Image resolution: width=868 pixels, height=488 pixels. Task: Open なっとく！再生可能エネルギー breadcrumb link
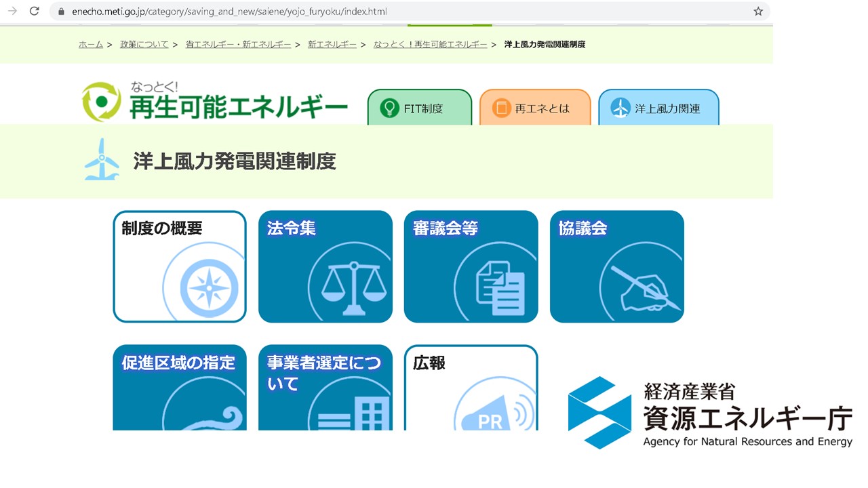point(430,44)
